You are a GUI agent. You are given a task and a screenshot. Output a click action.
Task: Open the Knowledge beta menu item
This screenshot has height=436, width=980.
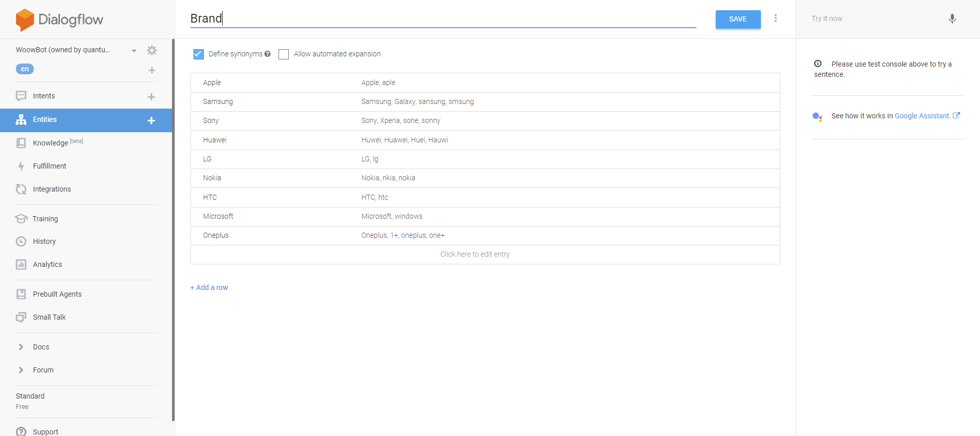(58, 142)
